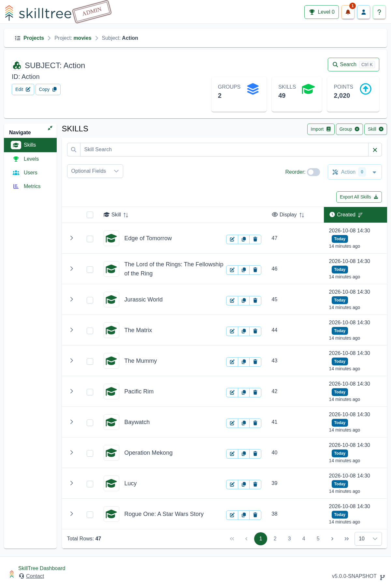Expand the Operation Mekong row

point(72,453)
